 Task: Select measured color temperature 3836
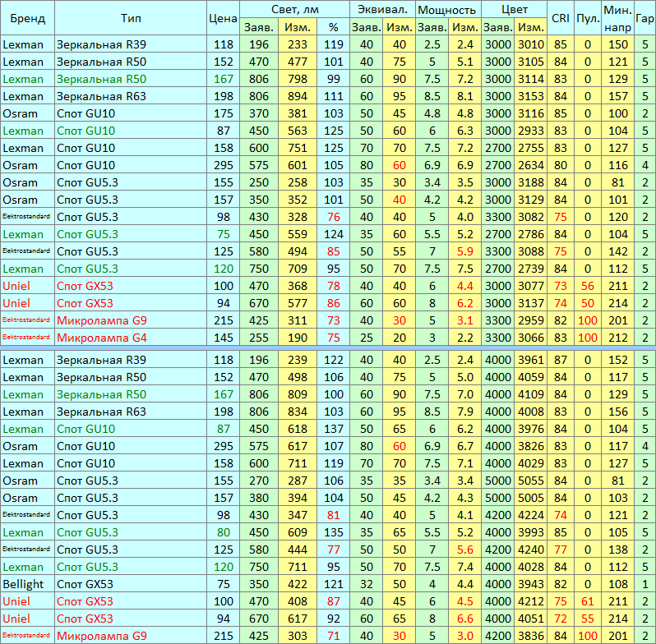[x=530, y=636]
